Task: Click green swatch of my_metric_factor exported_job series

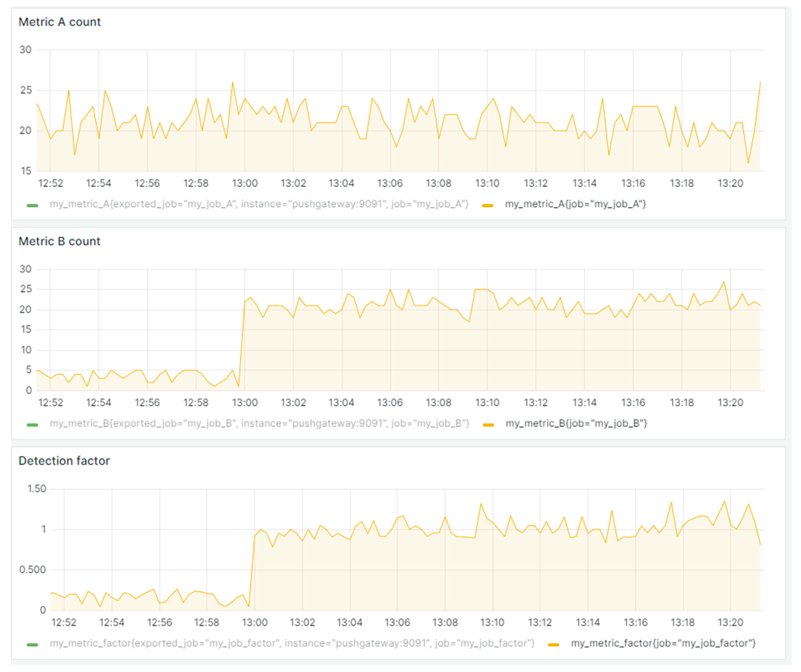Action: 32,645
